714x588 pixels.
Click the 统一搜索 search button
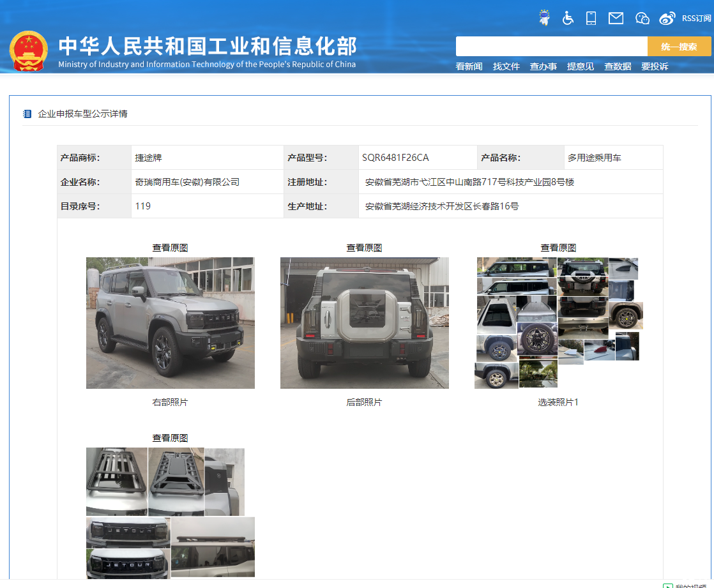(x=679, y=47)
